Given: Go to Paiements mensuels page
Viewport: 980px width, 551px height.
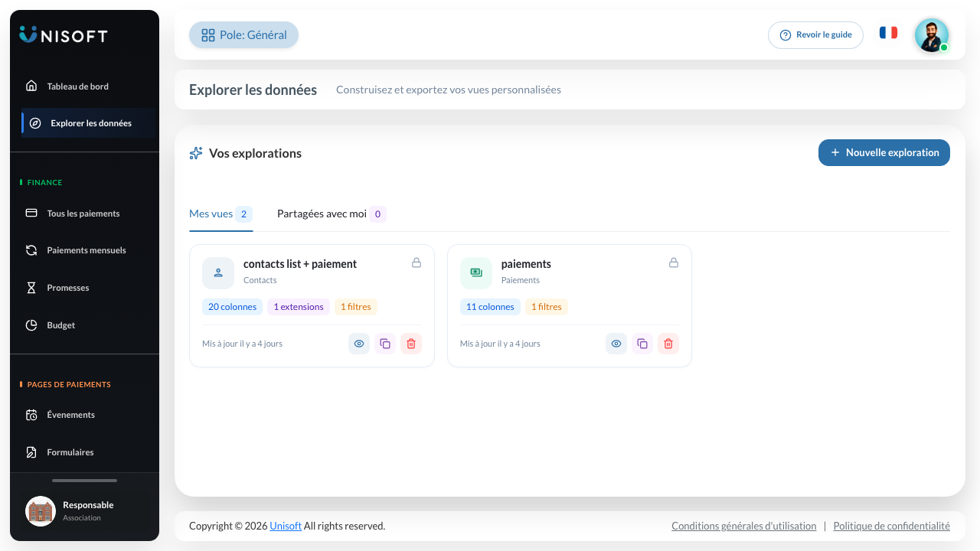Looking at the screenshot, I should click(x=84, y=250).
